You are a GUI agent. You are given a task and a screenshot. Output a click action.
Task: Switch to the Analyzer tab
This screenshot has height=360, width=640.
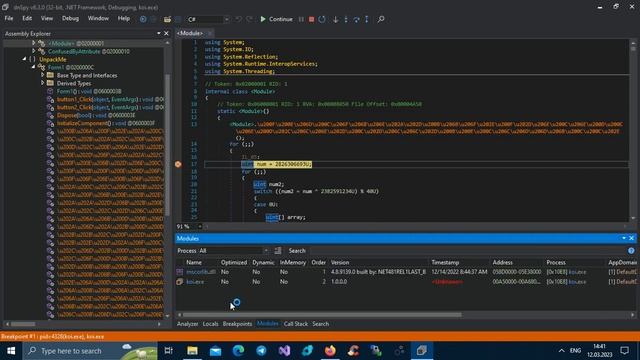[188, 324]
